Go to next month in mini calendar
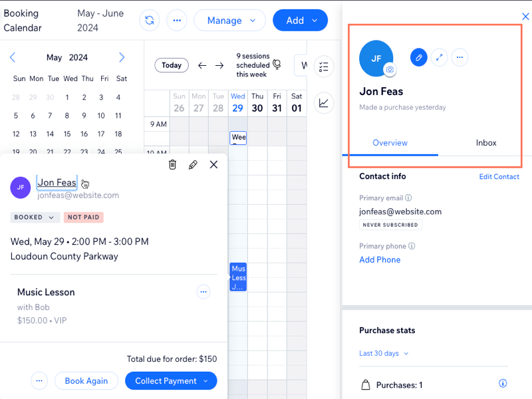Viewport: 532px width, 399px height. click(x=122, y=57)
